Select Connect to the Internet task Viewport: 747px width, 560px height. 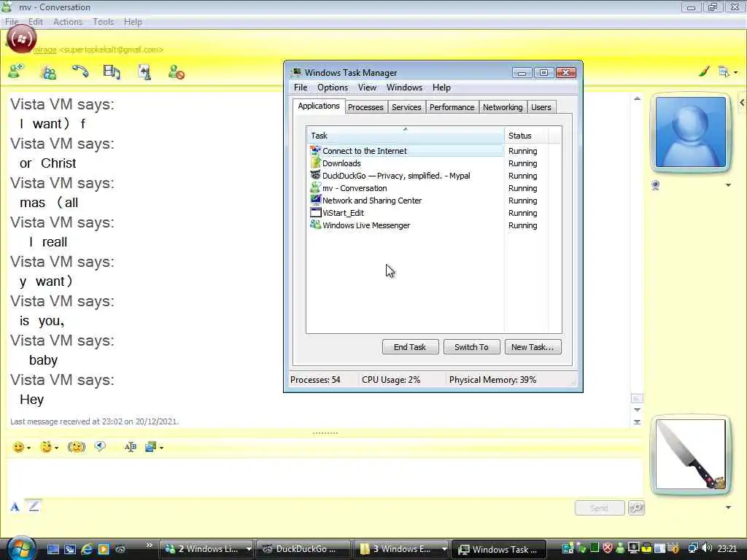point(406,151)
